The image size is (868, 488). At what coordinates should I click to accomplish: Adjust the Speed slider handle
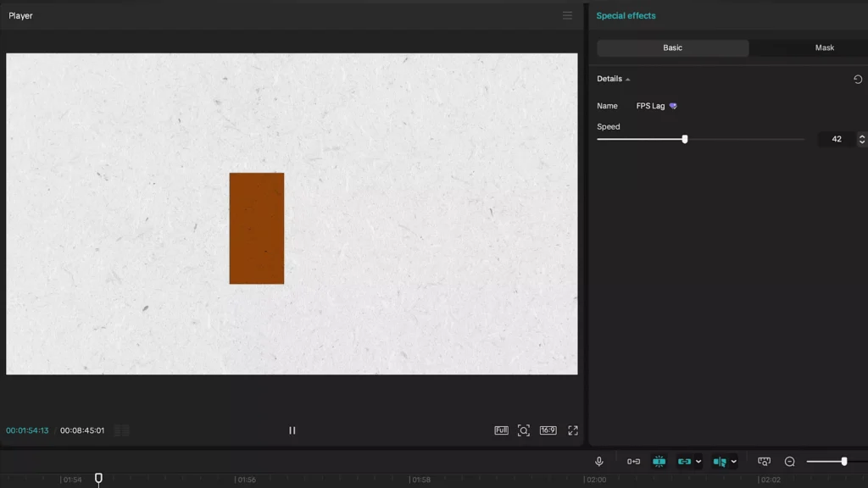click(x=684, y=138)
